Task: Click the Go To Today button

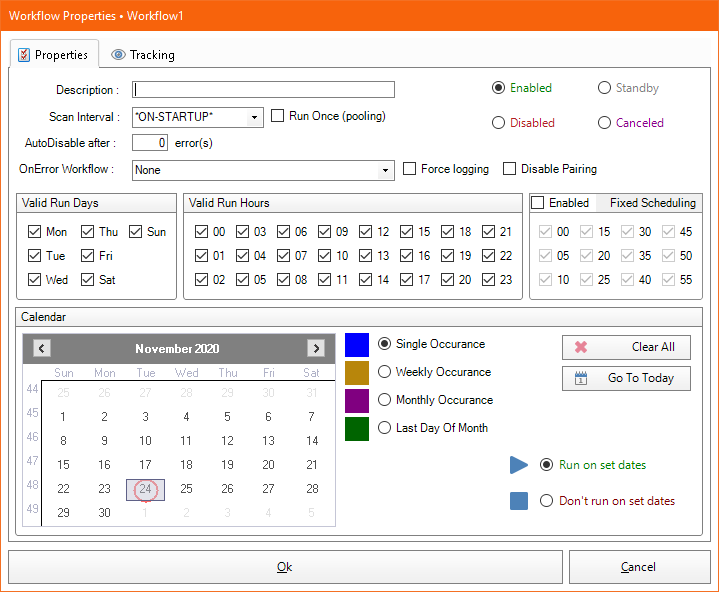Action: pos(626,378)
